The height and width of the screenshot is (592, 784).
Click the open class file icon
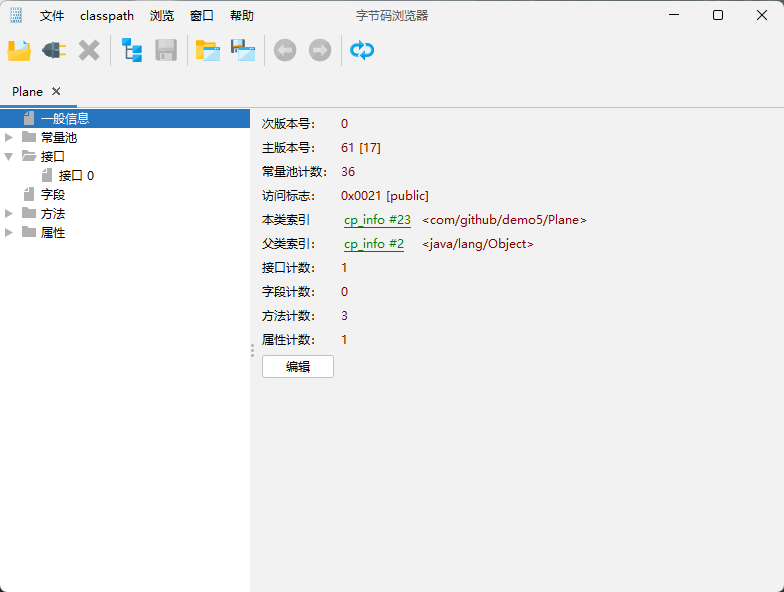click(x=19, y=50)
